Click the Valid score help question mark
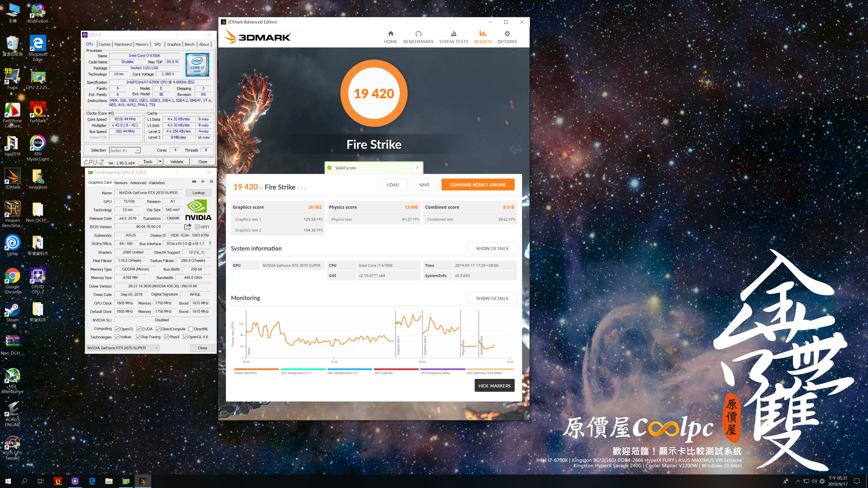Image resolution: width=868 pixels, height=488 pixels. (x=417, y=168)
